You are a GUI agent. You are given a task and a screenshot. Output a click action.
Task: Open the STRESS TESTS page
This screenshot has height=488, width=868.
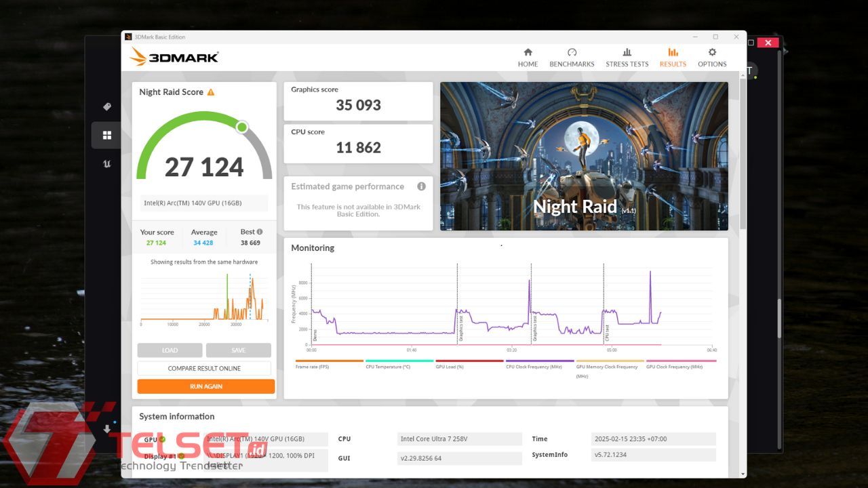(x=627, y=58)
